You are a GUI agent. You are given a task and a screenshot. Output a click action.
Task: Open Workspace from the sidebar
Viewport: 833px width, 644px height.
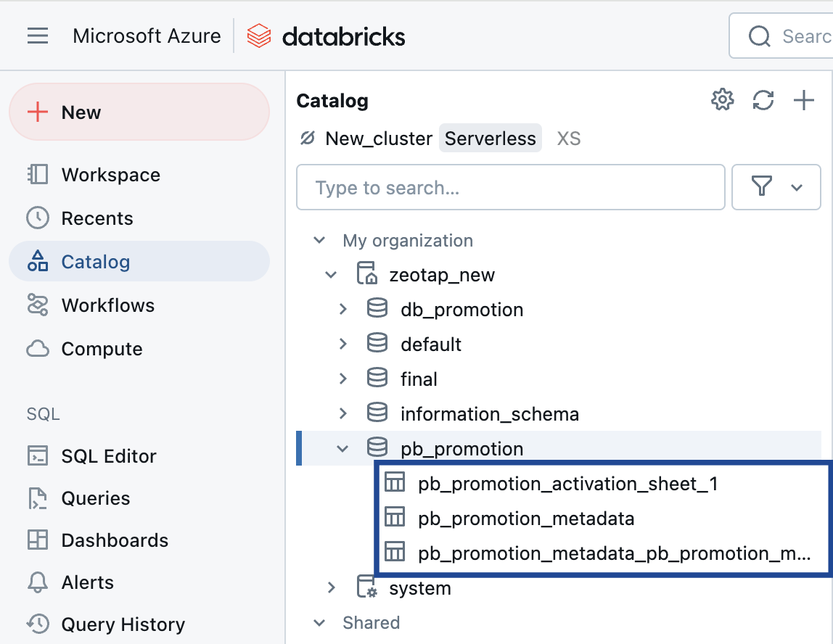coord(110,175)
